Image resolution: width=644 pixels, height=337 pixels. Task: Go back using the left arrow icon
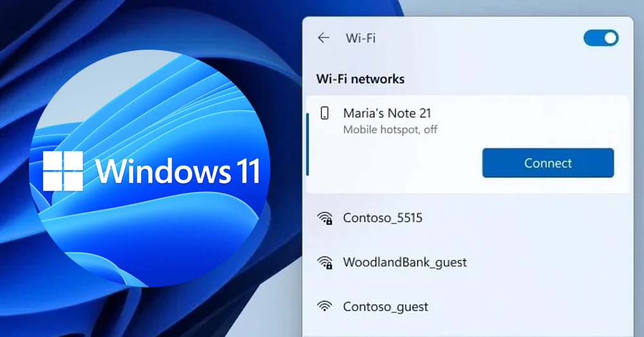324,38
